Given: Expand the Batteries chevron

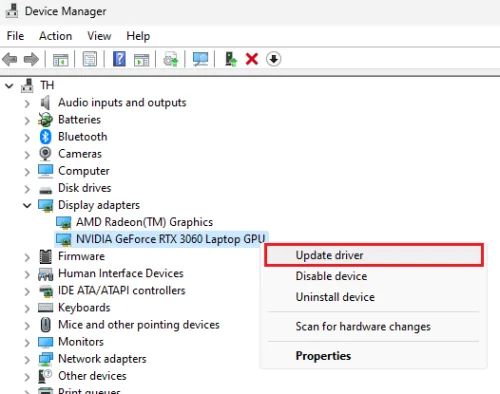Looking at the screenshot, I should [27, 121].
